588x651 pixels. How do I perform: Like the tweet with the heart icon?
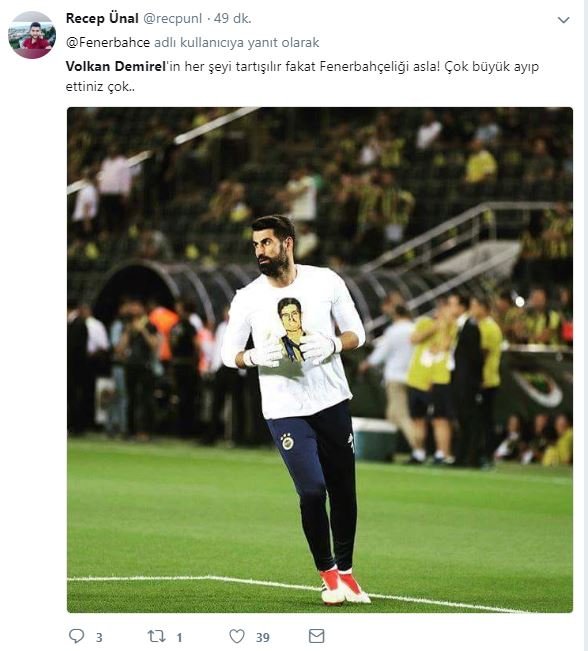pos(237,636)
